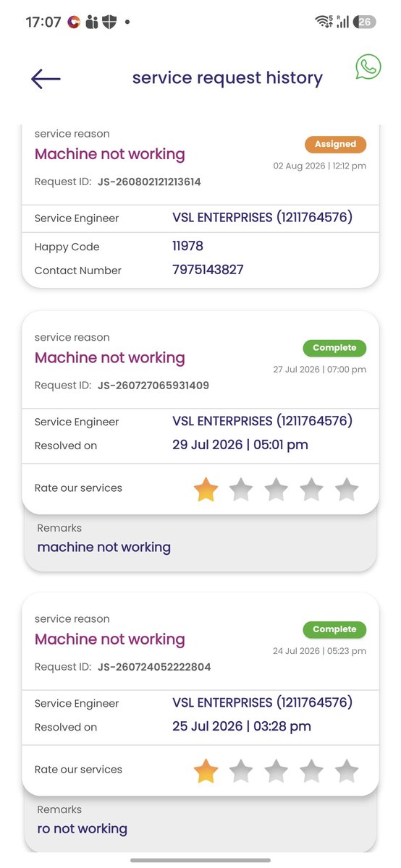Rate one star for 24 Jul request
Viewport: 401px width, 868px height.
click(x=206, y=771)
